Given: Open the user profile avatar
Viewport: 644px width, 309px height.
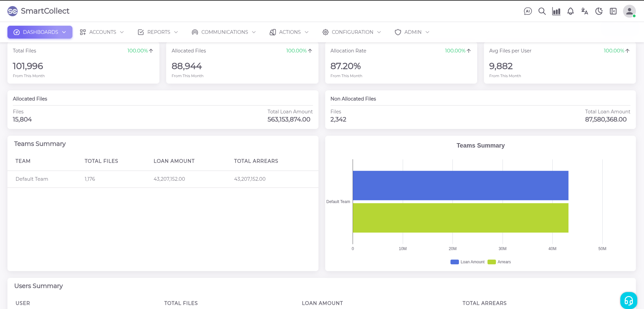Looking at the screenshot, I should click(629, 11).
